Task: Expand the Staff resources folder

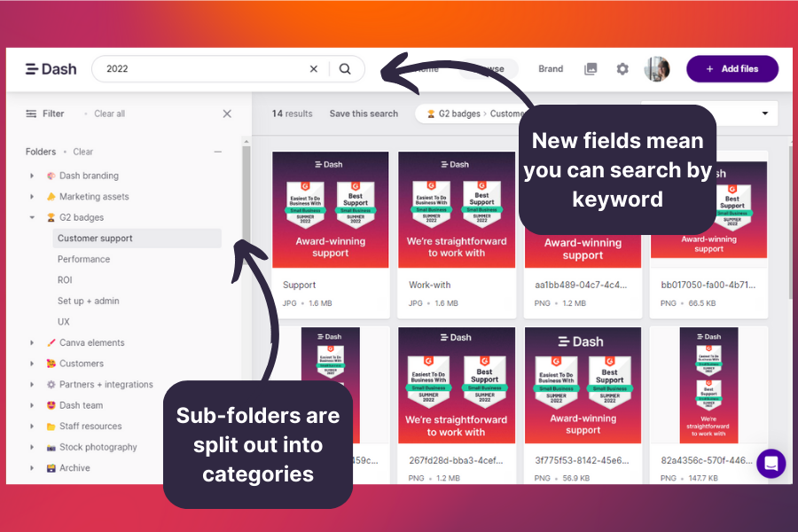Action: point(32,426)
